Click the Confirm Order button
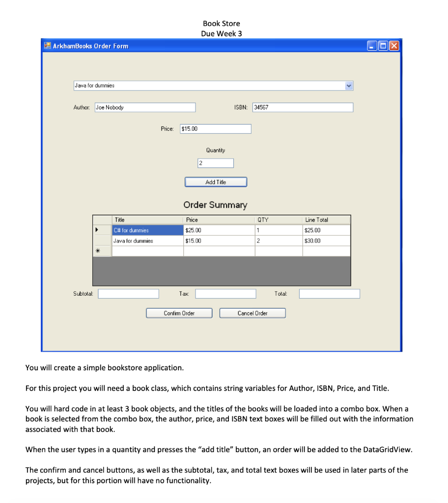The height and width of the screenshot is (503, 448). 179,313
